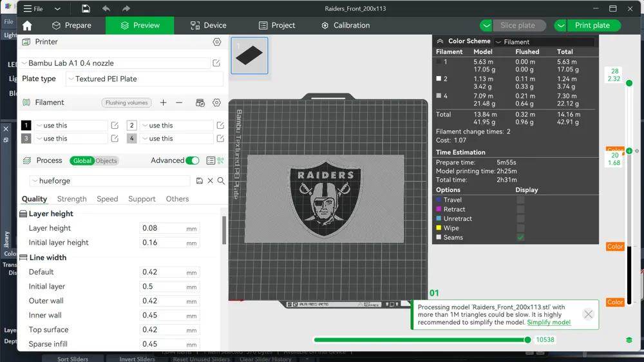Collapse the Color Scheme panel arrow

(x=440, y=41)
